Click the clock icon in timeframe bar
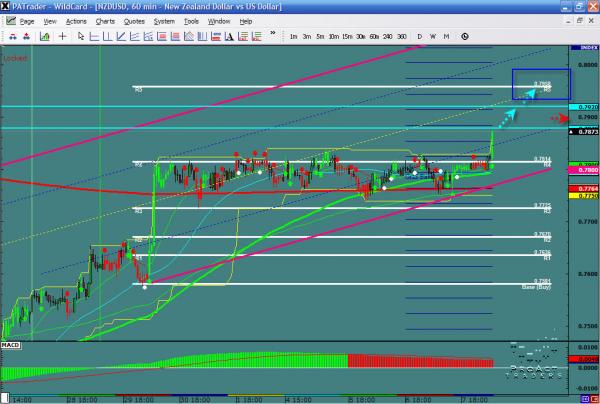 (x=465, y=37)
